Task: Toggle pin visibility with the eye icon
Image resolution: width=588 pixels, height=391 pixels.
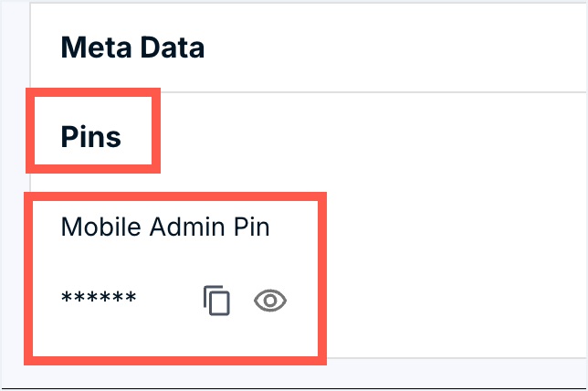Action: click(270, 301)
